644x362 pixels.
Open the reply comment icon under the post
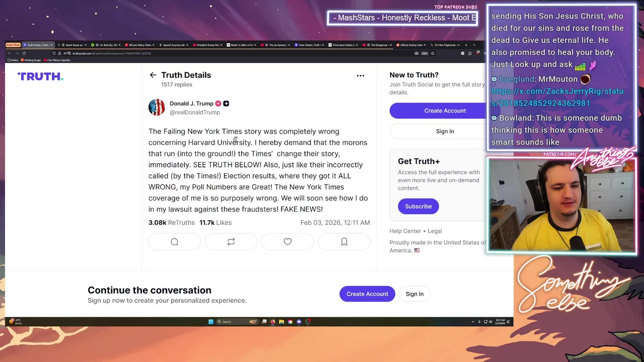(175, 242)
